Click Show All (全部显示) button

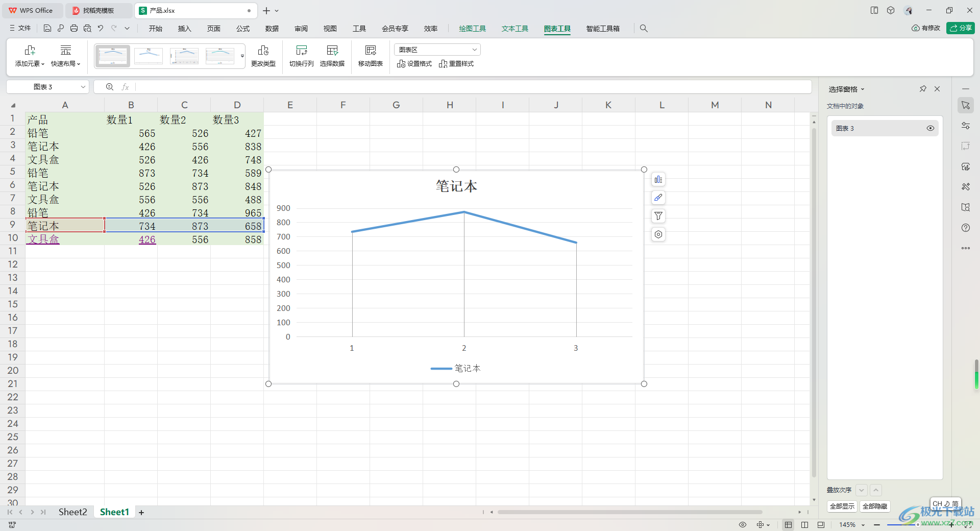tap(842, 506)
